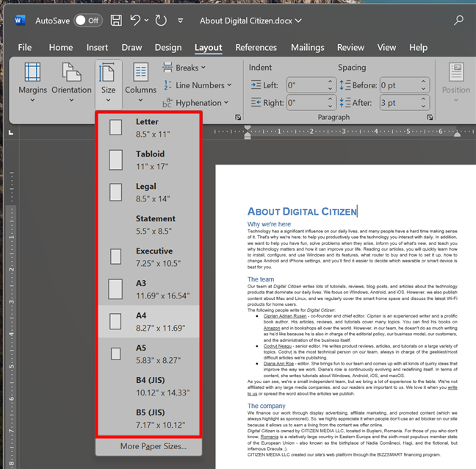Save the document with floppy icon
The image size is (476, 469).
pos(116,21)
